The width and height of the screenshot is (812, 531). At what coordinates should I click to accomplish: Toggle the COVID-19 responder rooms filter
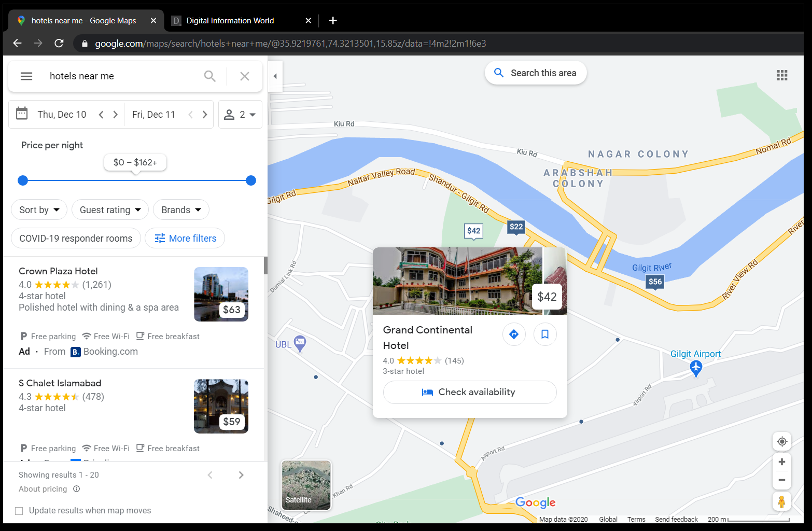[76, 238]
